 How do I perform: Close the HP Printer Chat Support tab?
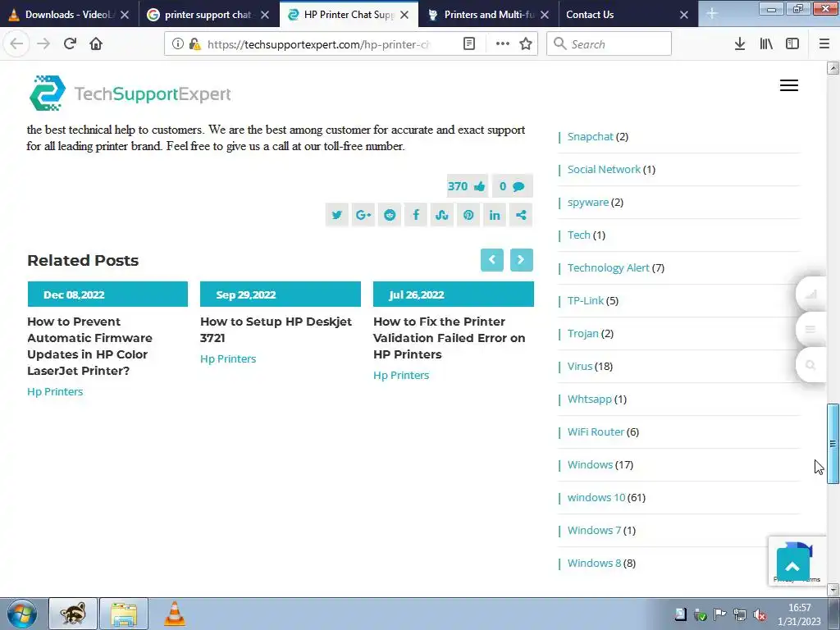(x=404, y=15)
